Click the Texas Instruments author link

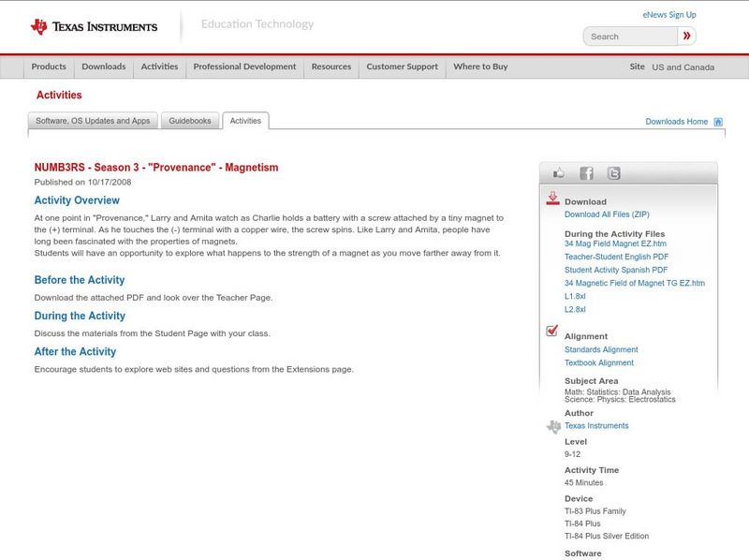coord(596,426)
